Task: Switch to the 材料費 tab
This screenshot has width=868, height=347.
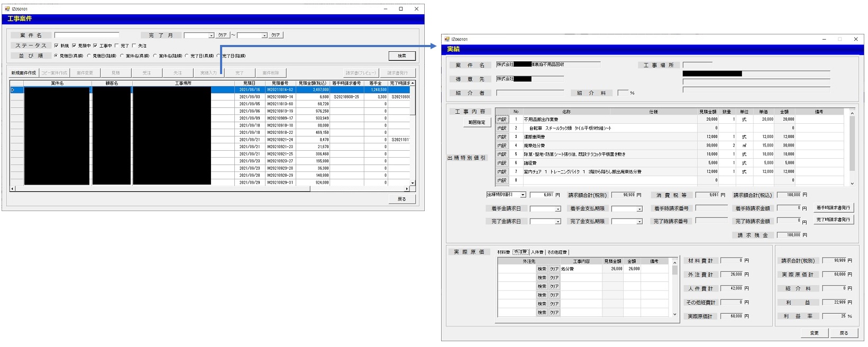Action: (x=504, y=252)
